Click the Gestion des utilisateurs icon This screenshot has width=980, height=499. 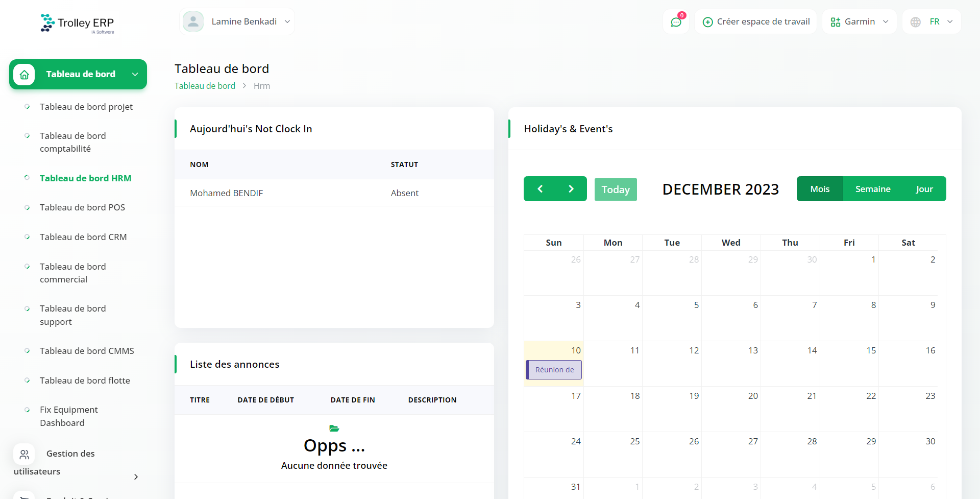pyautogui.click(x=24, y=454)
